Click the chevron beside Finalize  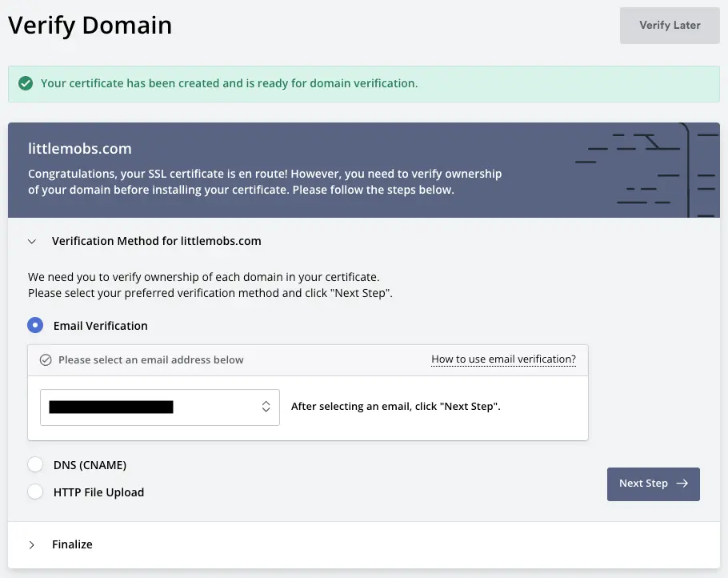31,544
